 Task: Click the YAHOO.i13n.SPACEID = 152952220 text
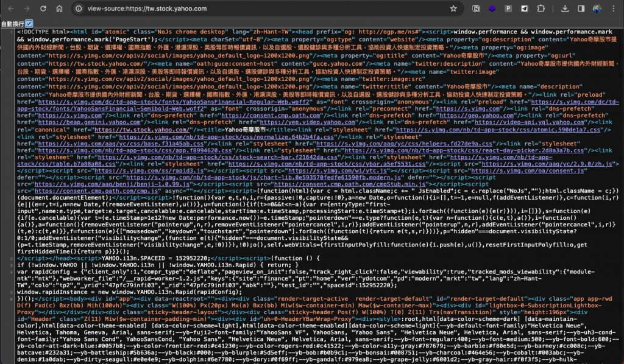(x=154, y=258)
